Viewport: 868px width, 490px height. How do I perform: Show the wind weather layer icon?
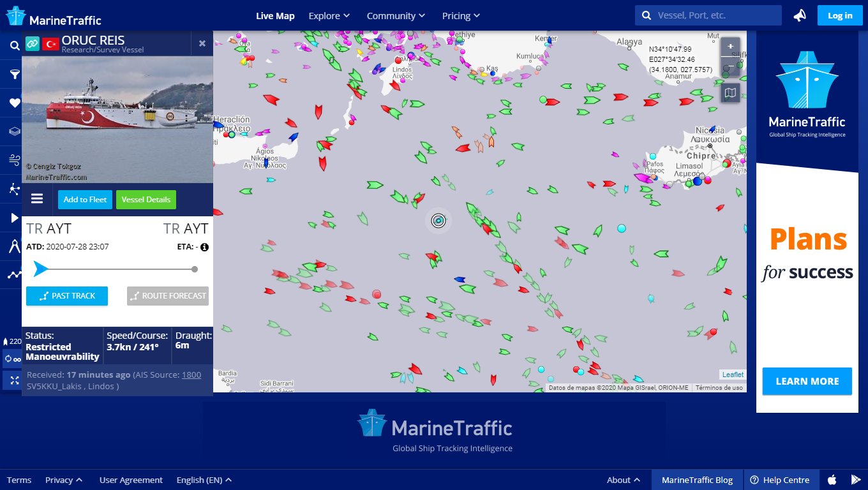tap(14, 160)
